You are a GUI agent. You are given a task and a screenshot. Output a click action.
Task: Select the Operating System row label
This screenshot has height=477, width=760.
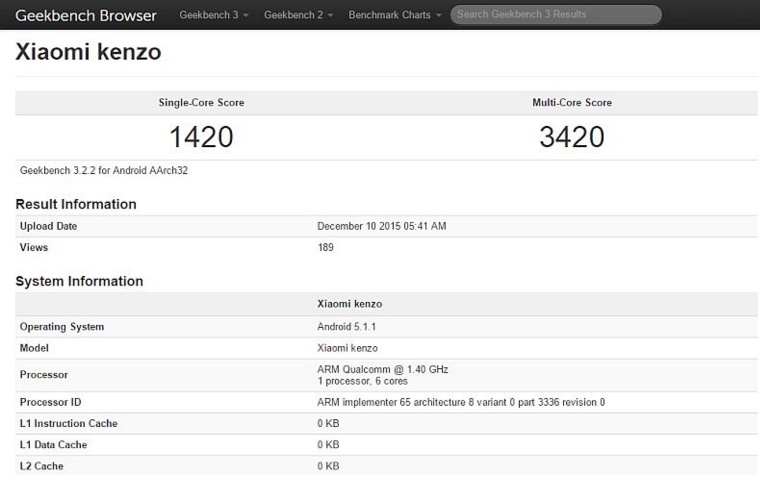(62, 327)
